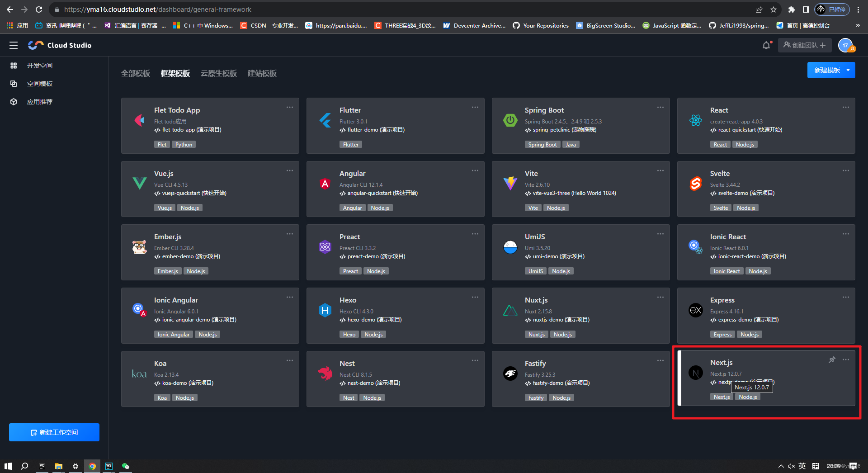Expand the 新建模板 dropdown arrow
This screenshot has height=473, width=868.
click(x=848, y=70)
